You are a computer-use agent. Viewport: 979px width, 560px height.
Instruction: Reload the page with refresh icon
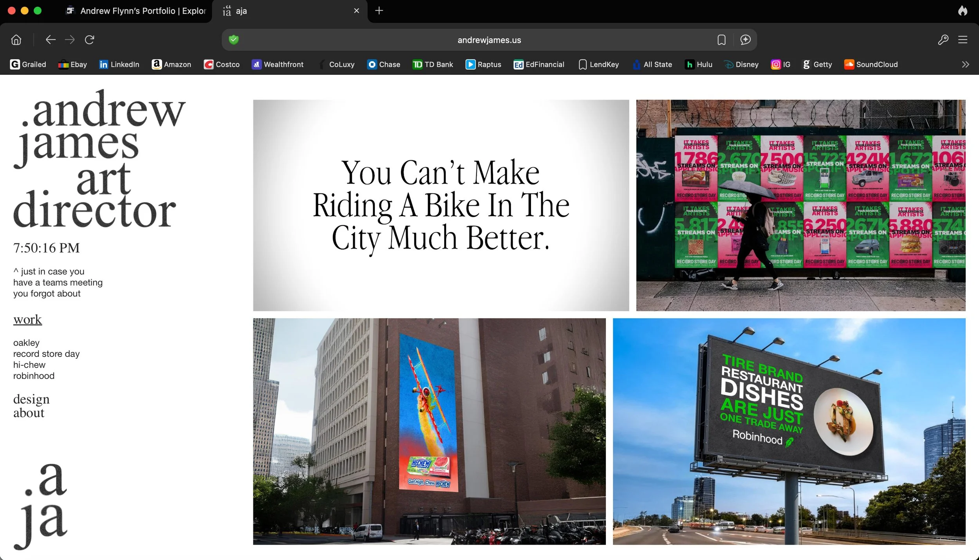[x=90, y=40]
